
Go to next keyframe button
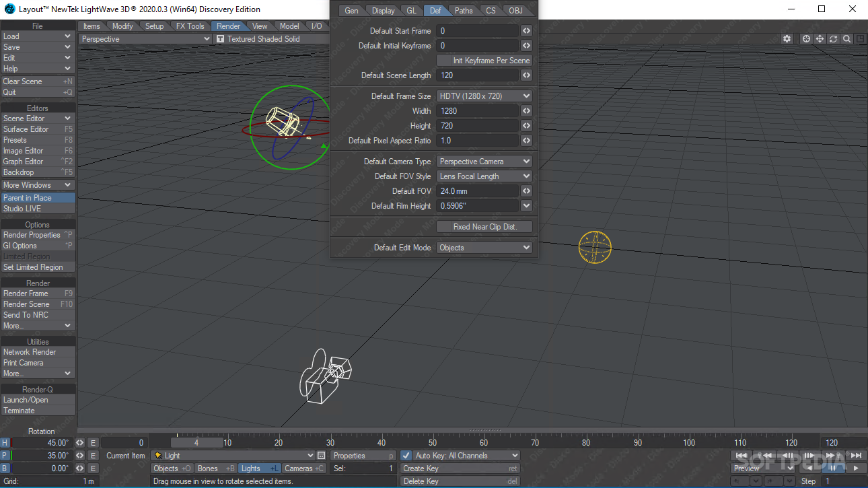click(x=832, y=456)
